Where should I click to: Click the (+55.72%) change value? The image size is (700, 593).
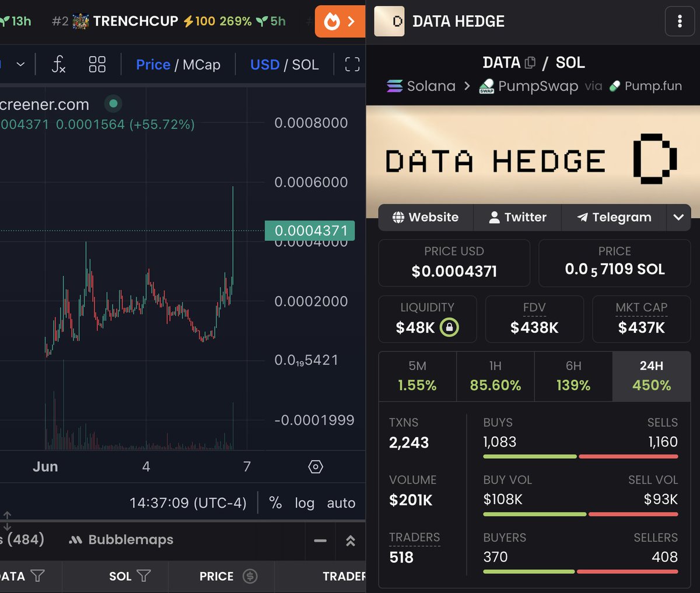(x=162, y=124)
